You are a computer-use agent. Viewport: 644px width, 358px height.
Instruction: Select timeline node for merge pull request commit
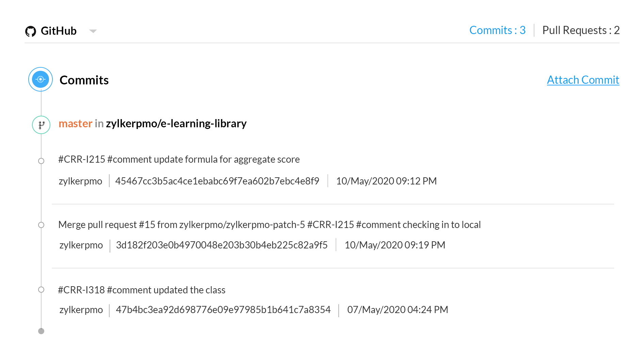[41, 225]
